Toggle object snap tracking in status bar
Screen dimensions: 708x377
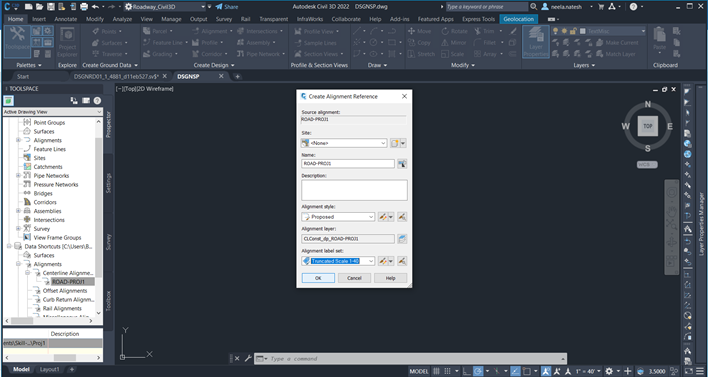coord(515,371)
